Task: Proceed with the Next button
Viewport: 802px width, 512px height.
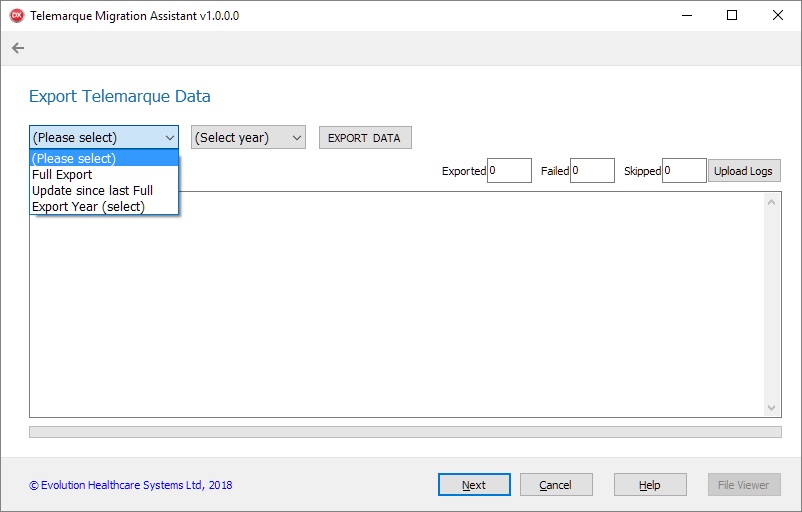Action: pyautogui.click(x=474, y=485)
